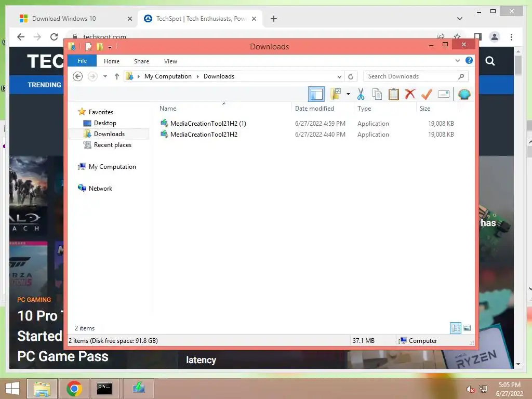Click the quick access Properties icon
Screen dimensions: 532x399
tap(88, 46)
